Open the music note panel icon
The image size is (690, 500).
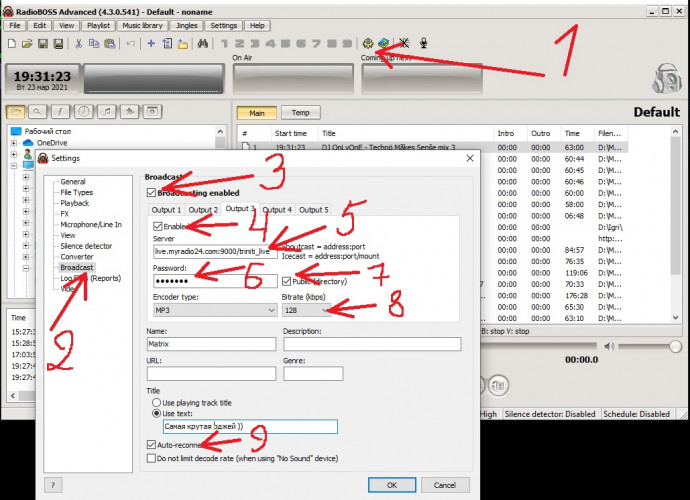[105, 112]
